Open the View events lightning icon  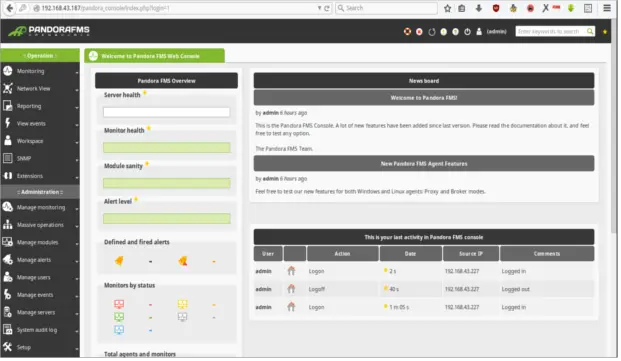click(8, 123)
